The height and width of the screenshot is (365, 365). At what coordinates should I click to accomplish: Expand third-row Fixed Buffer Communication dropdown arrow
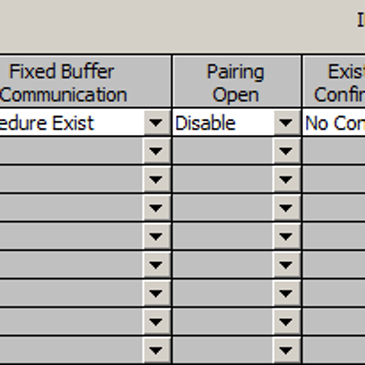pyautogui.click(x=156, y=179)
